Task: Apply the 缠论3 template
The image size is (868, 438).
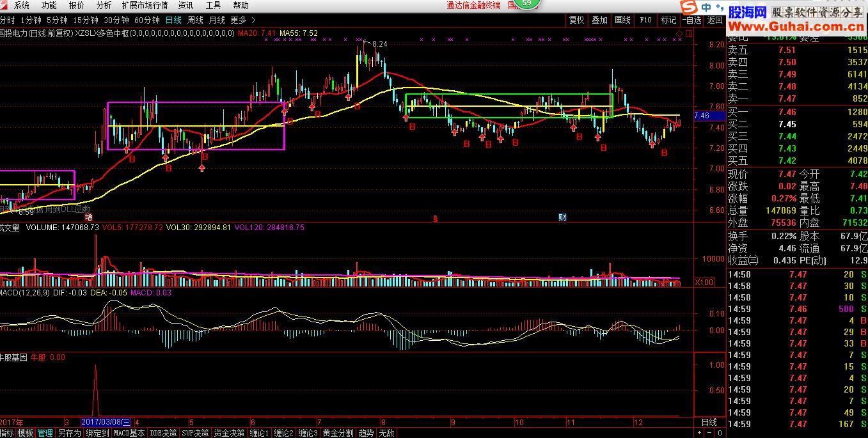Action: pyautogui.click(x=308, y=433)
